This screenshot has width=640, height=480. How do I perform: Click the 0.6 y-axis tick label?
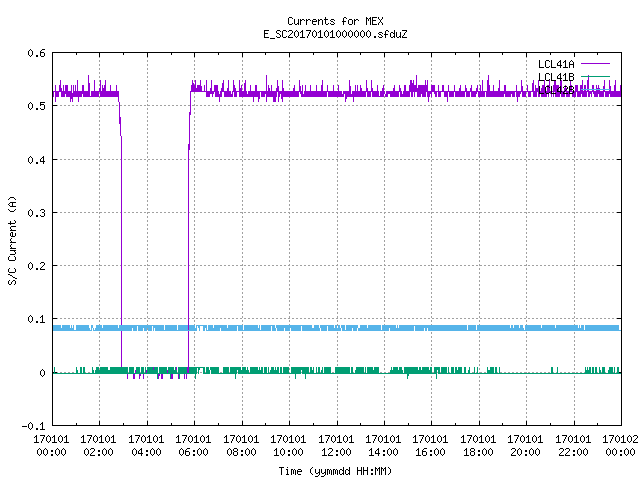click(36, 53)
